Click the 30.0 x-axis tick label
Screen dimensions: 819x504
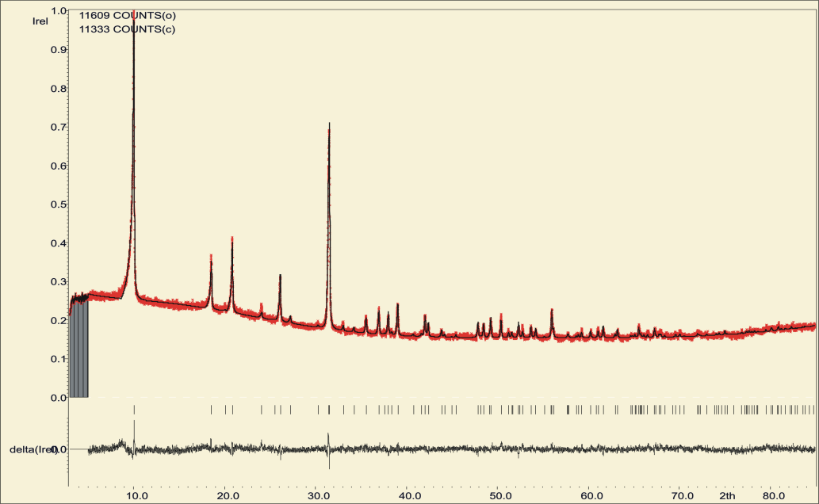point(319,495)
